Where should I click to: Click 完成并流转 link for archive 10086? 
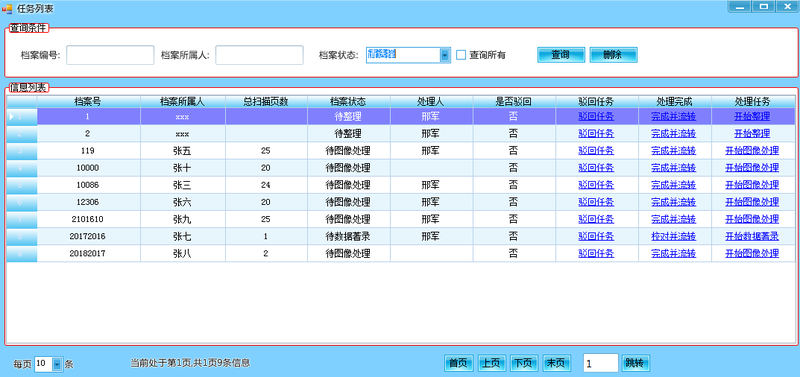pos(673,185)
